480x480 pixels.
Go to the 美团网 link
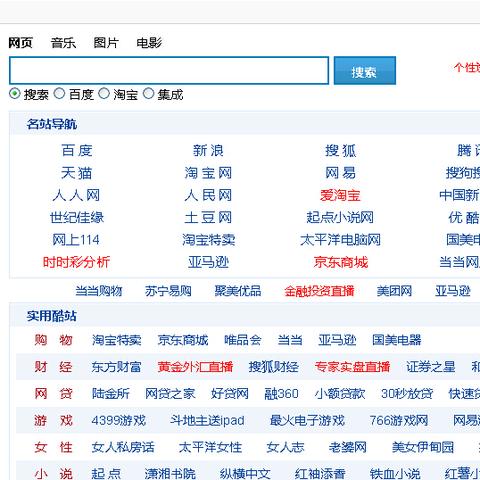pos(394,291)
